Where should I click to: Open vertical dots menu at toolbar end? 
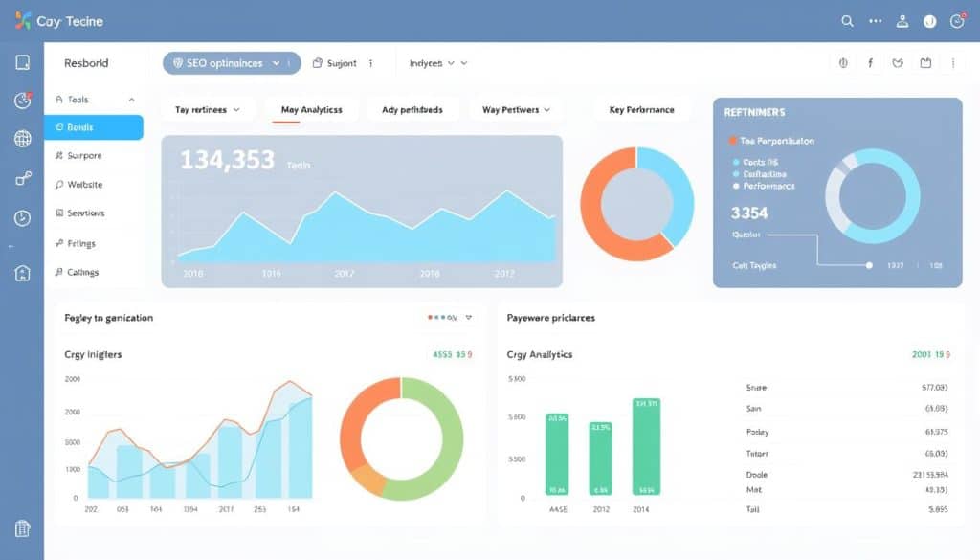click(953, 63)
